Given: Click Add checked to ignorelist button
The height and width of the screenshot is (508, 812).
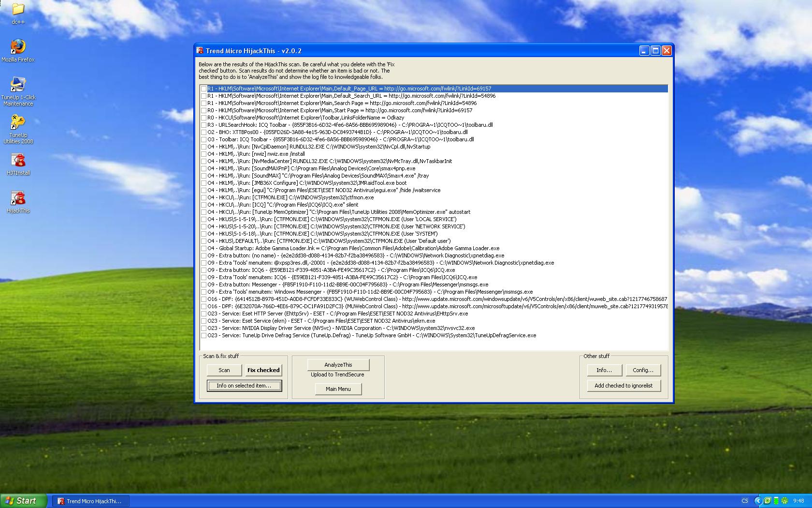Looking at the screenshot, I should (x=623, y=386).
